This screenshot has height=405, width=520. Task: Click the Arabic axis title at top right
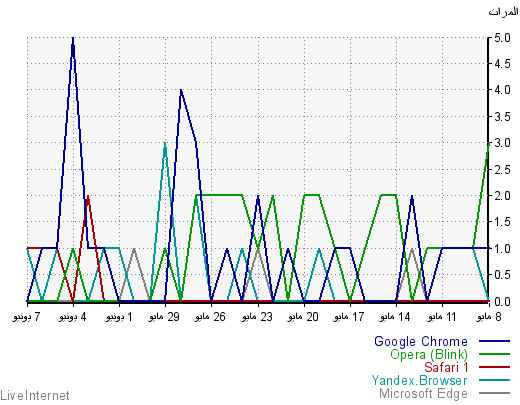point(503,12)
